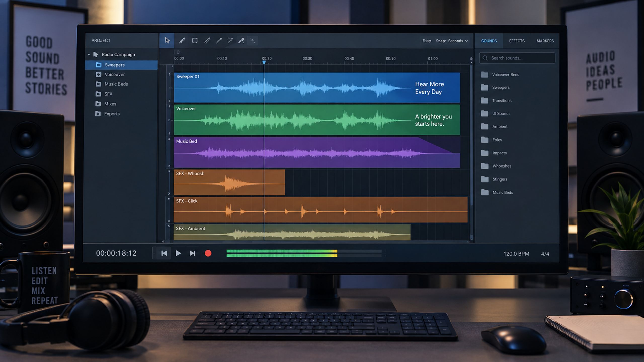Image resolution: width=644 pixels, height=362 pixels.
Task: Click the 00:00:18:12 timecode display
Action: (116, 253)
